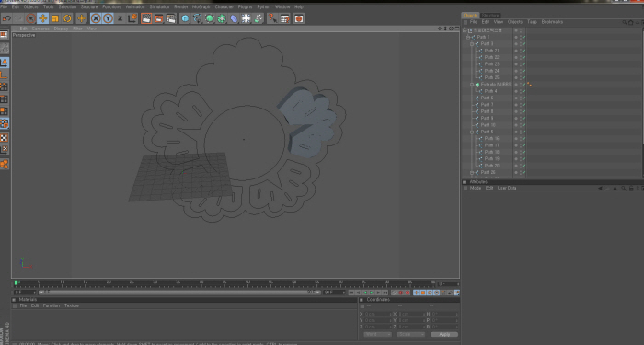Open the File menu in main menu bar
Screen dimensions: 644x345
point(4,7)
